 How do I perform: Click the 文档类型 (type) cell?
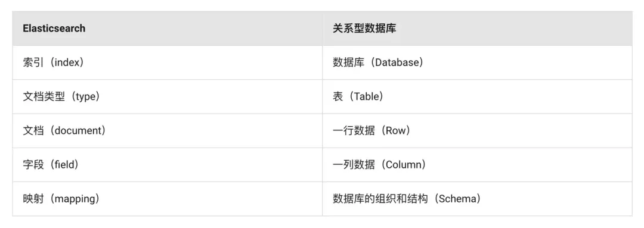(167, 96)
